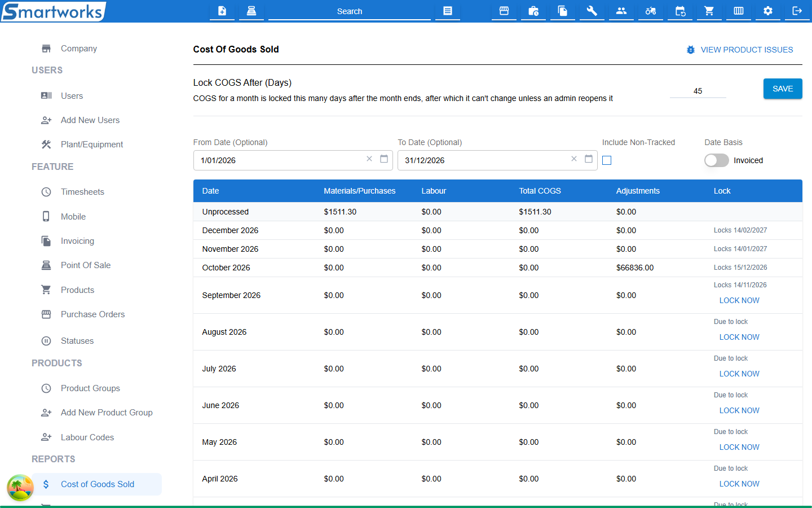Viewport: 812px width, 508px height.
Task: Click the Smartworks logo
Action: click(54, 11)
